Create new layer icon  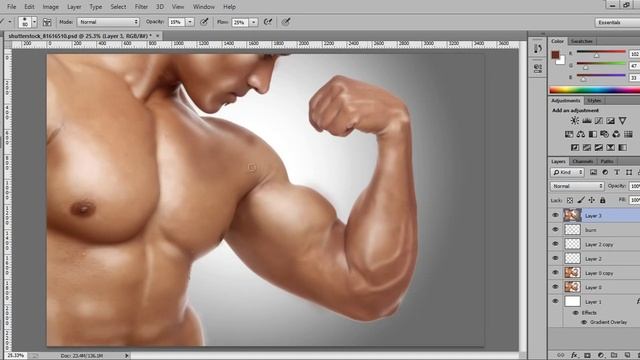[x=627, y=356]
